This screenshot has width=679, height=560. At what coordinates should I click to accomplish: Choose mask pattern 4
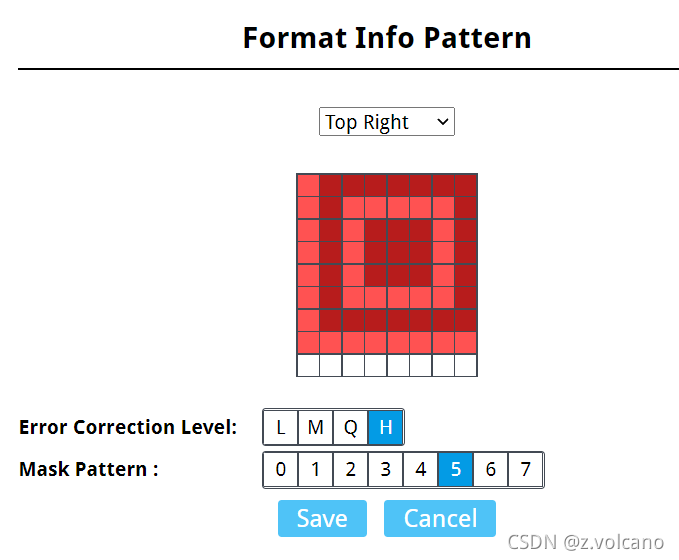[421, 469]
